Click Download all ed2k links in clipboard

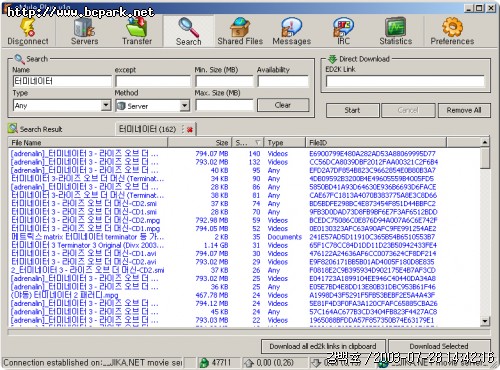tap(323, 346)
